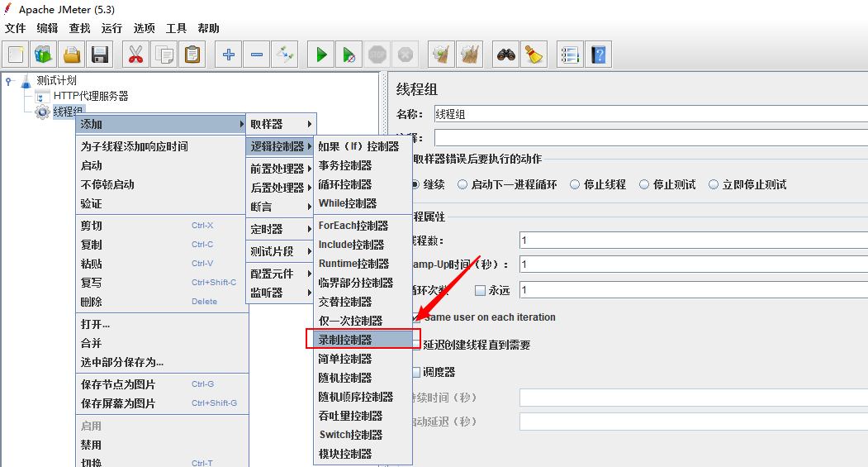The width and height of the screenshot is (868, 467).
Task: Start the test with green play icon
Action: pyautogui.click(x=321, y=55)
